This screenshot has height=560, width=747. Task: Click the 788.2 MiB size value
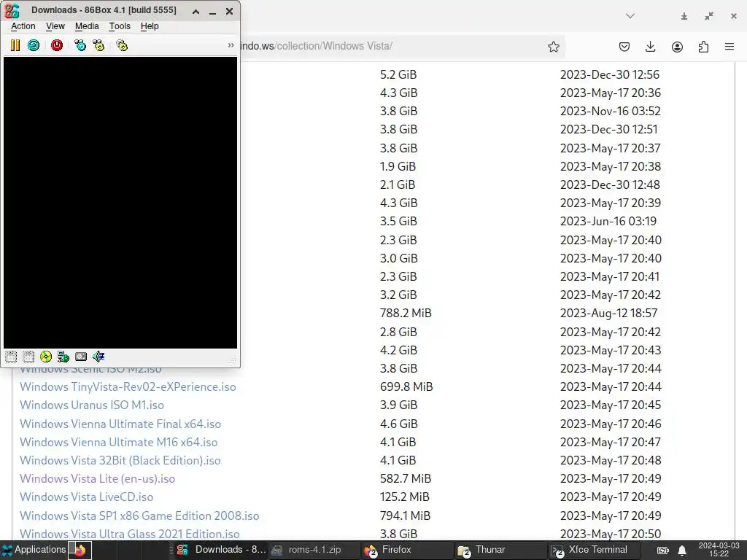[406, 313]
